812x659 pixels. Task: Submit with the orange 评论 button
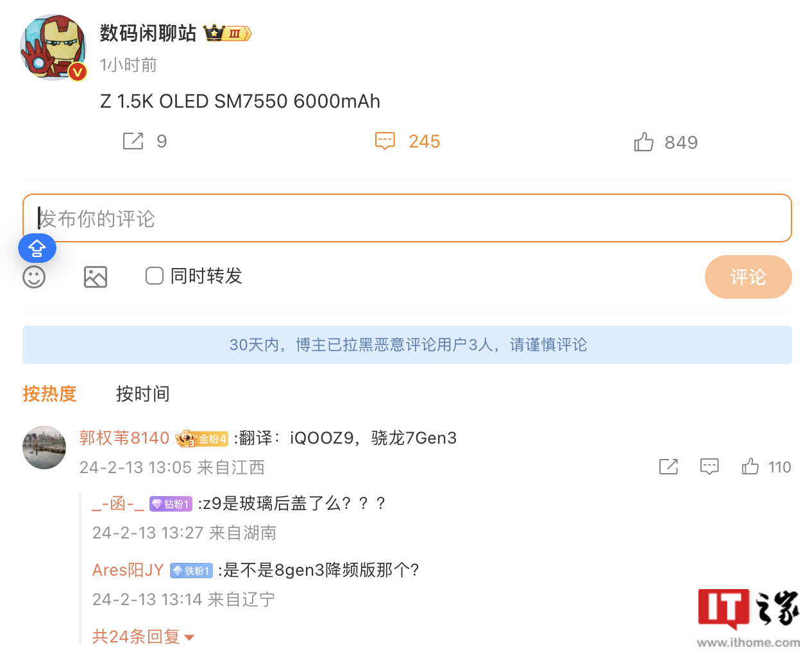coord(749,277)
